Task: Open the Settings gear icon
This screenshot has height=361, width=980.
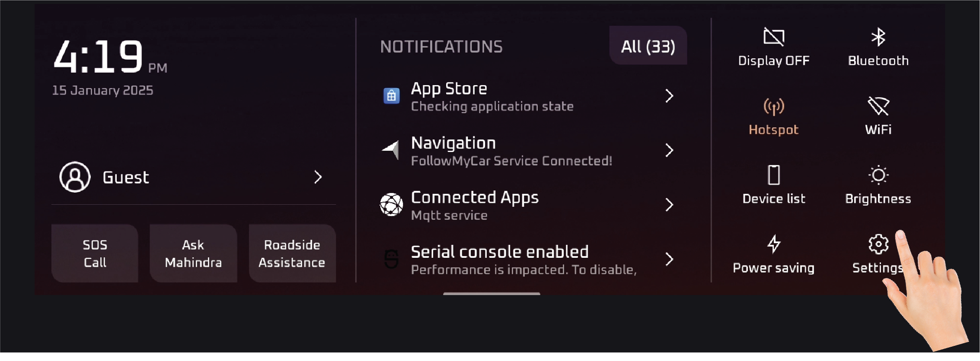Action: tap(878, 244)
